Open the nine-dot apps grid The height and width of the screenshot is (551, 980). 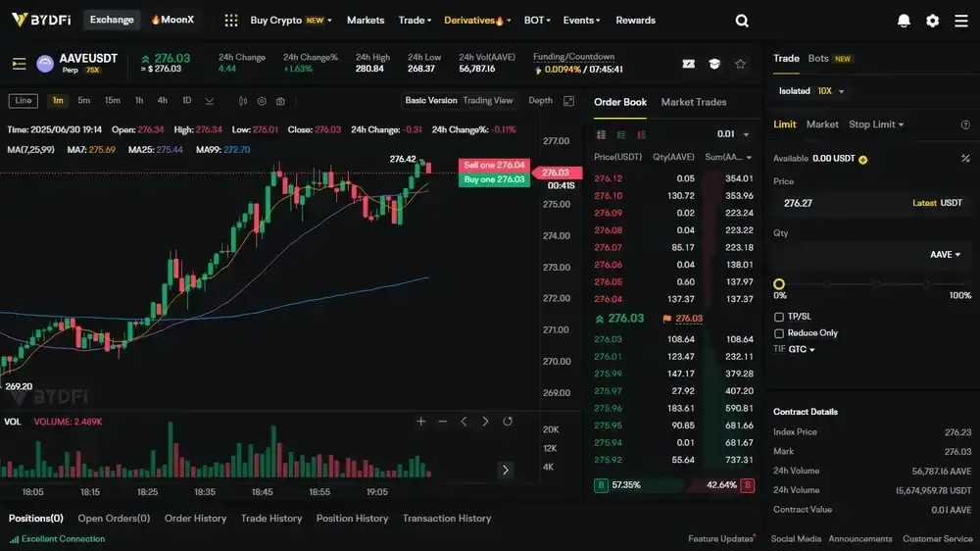click(231, 21)
